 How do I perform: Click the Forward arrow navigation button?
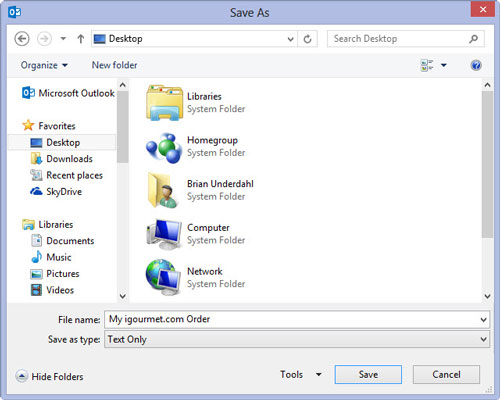click(44, 39)
